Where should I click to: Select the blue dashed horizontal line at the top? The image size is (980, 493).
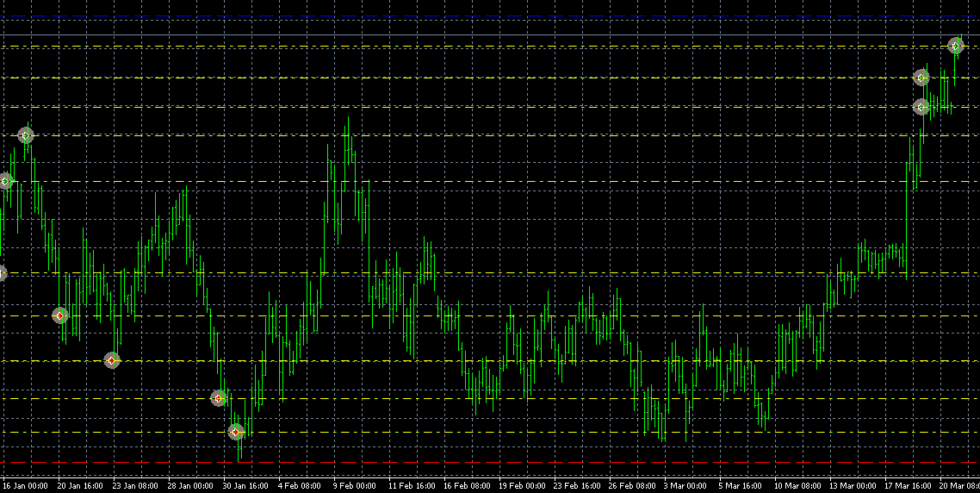pyautogui.click(x=490, y=16)
